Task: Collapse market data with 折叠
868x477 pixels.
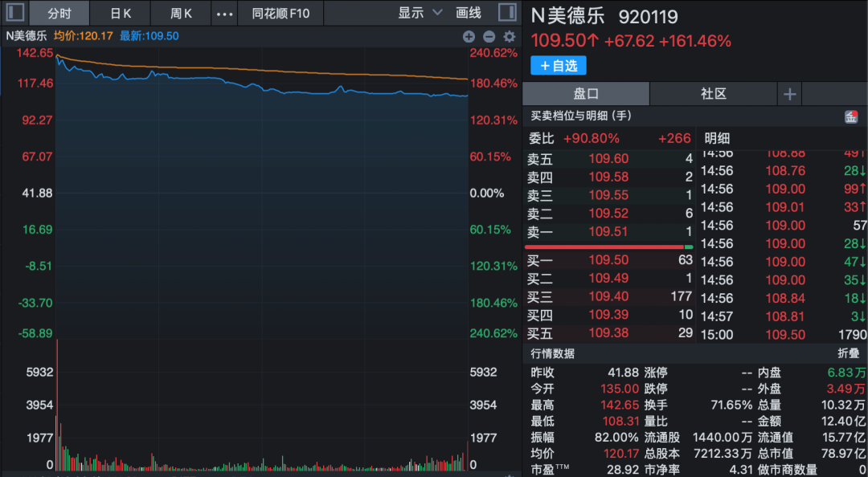Action: [848, 354]
